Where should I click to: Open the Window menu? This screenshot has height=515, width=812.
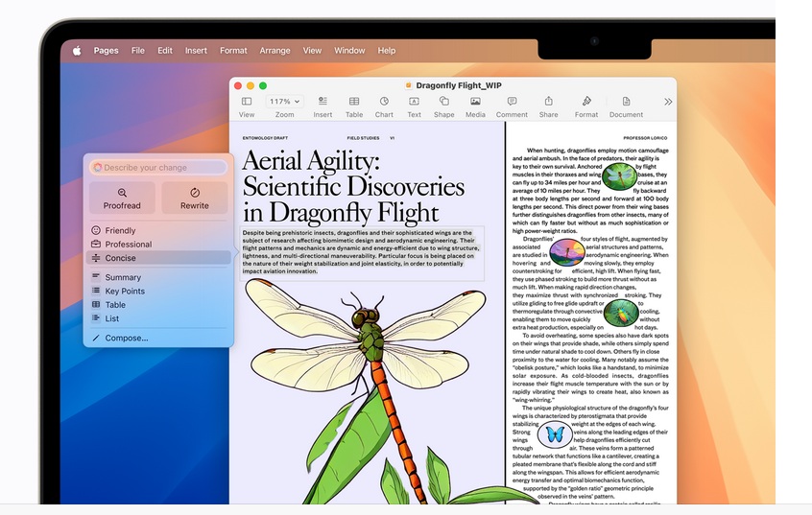click(x=349, y=51)
